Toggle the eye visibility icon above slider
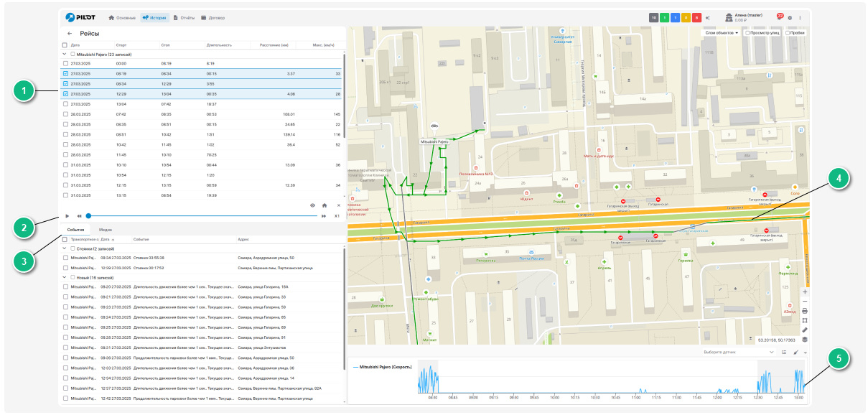This screenshot has width=868, height=415. [312, 205]
